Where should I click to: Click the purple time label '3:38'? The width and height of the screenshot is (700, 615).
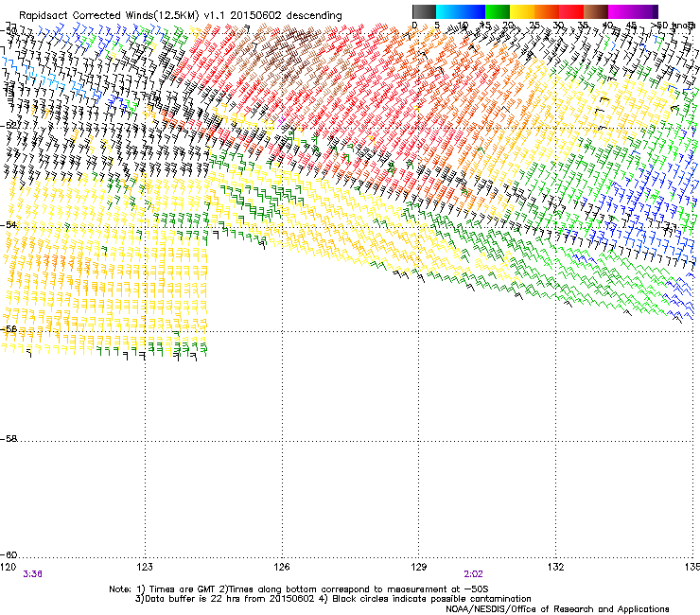tap(32, 574)
